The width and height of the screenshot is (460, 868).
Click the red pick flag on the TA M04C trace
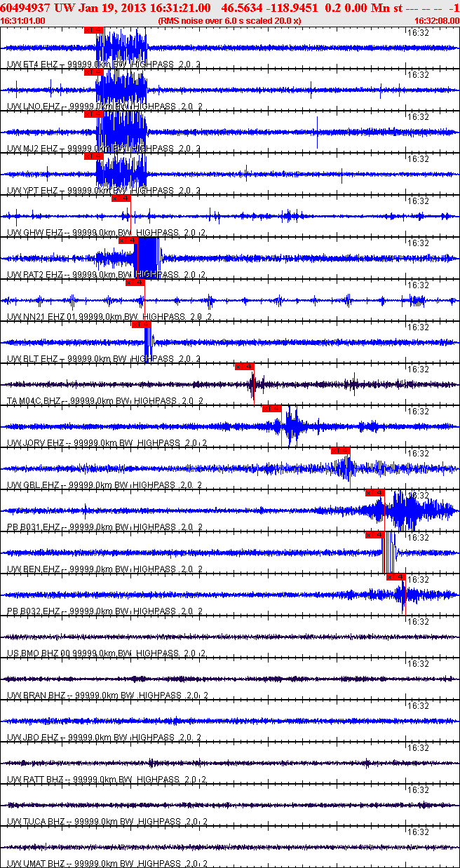[245, 367]
